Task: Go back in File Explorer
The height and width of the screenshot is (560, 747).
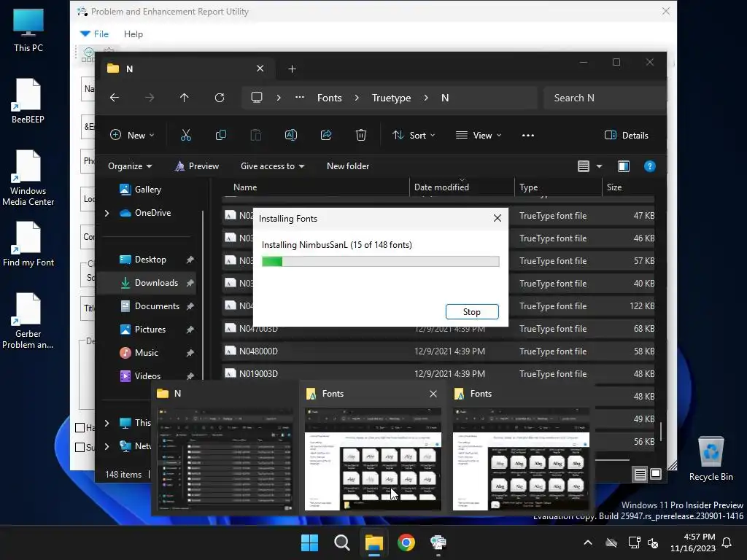Action: [115, 98]
